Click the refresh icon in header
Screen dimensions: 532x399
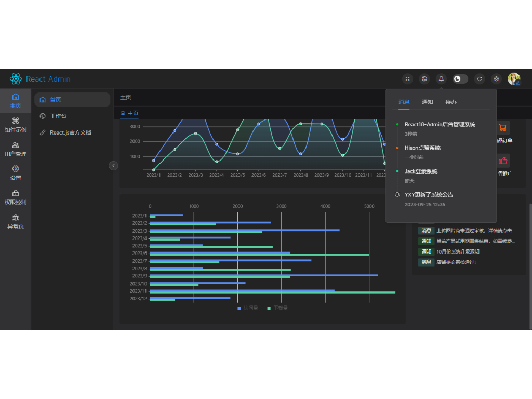tap(480, 79)
